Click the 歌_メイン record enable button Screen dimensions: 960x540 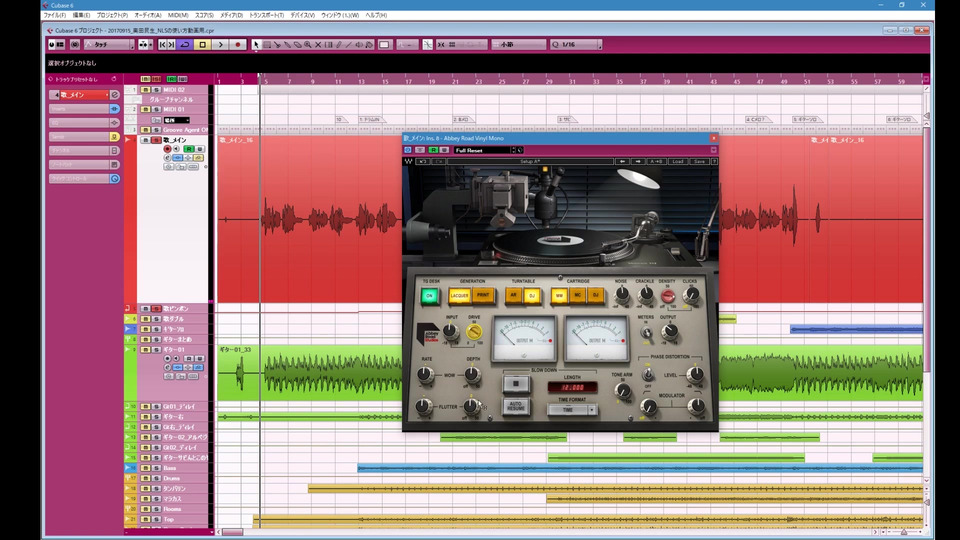pyautogui.click(x=167, y=149)
